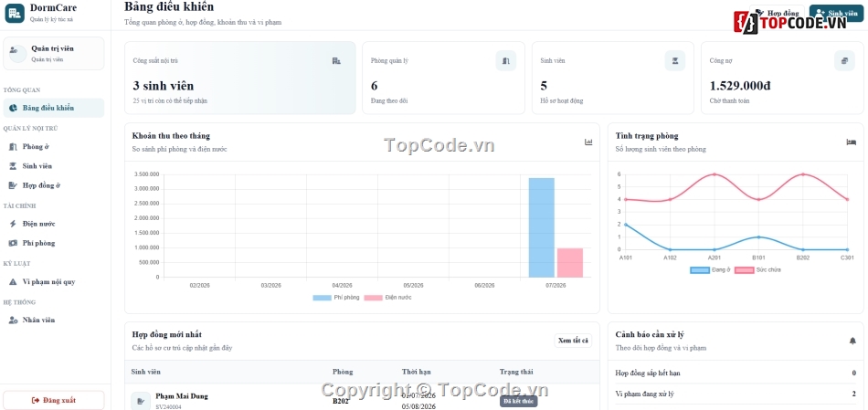868x410 pixels.
Task: Click the warning triangle icon for Vi phạm
Action: tap(14, 281)
